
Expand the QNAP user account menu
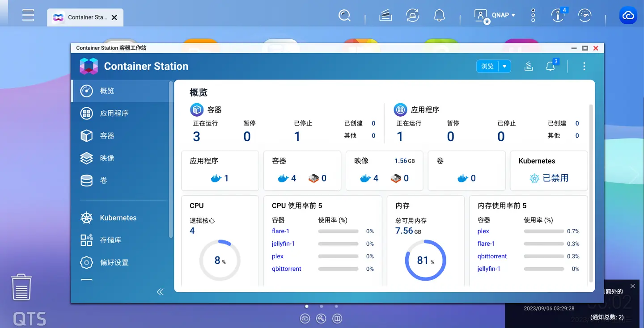495,16
